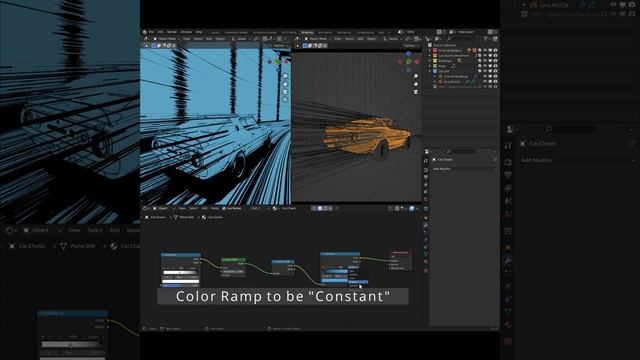Expand Options dropdown in left viewport
640x360 pixels.
tap(281, 46)
